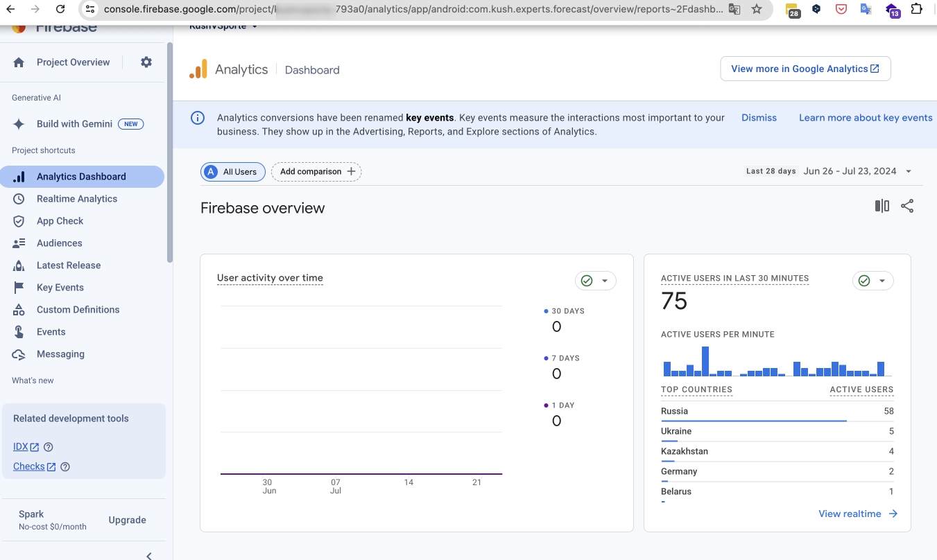Click View more in Google Analytics

click(x=805, y=69)
